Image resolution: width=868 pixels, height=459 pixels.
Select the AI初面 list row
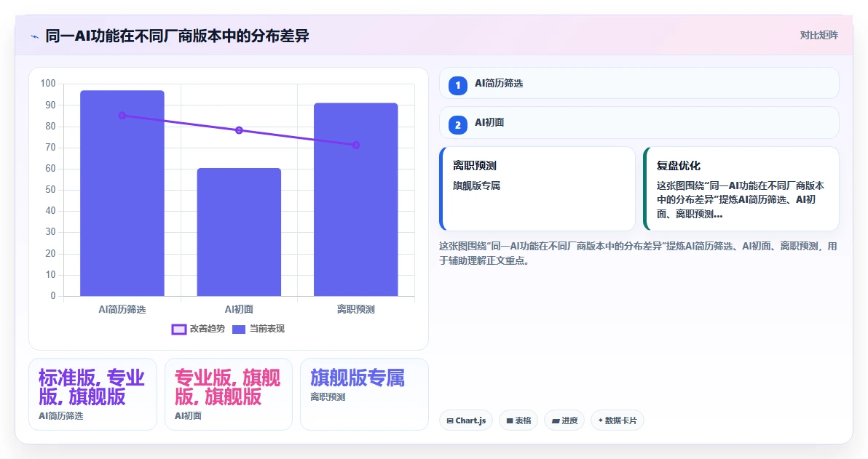pyautogui.click(x=639, y=123)
